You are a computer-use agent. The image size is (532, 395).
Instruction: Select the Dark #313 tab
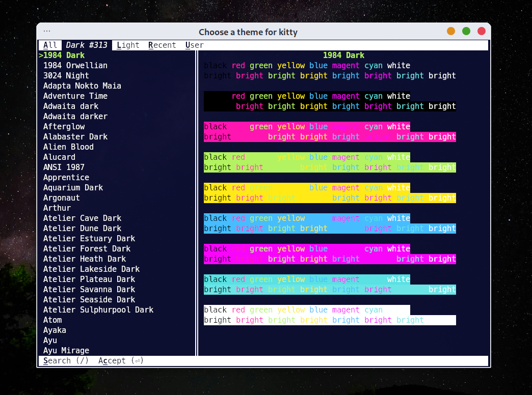(x=87, y=45)
